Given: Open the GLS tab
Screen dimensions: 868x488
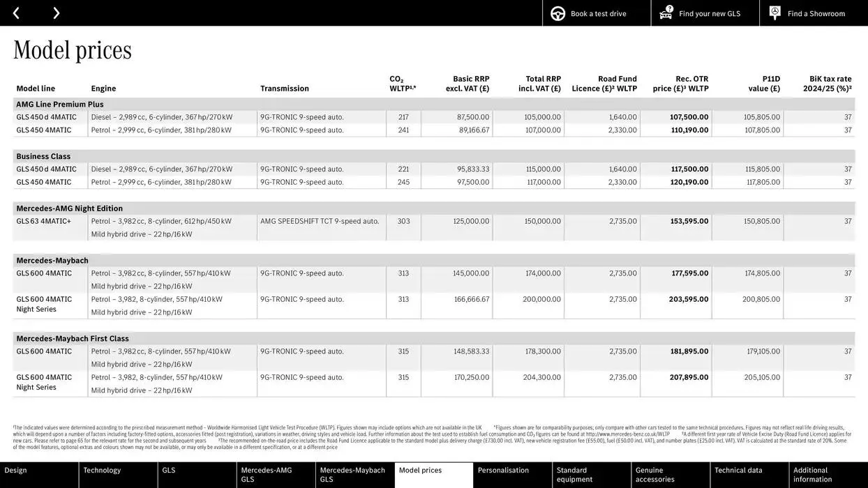Looking at the screenshot, I should coord(197,475).
